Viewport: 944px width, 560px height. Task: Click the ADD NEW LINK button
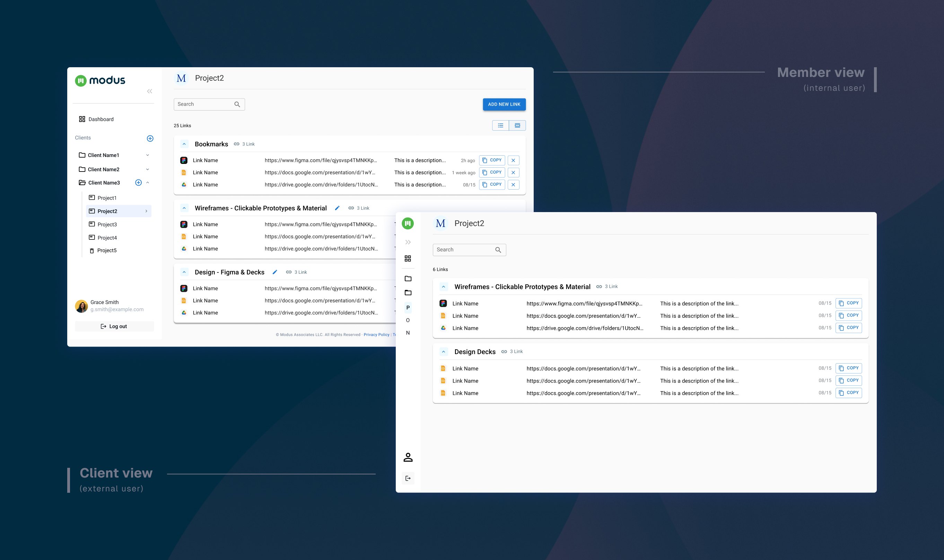pyautogui.click(x=504, y=105)
